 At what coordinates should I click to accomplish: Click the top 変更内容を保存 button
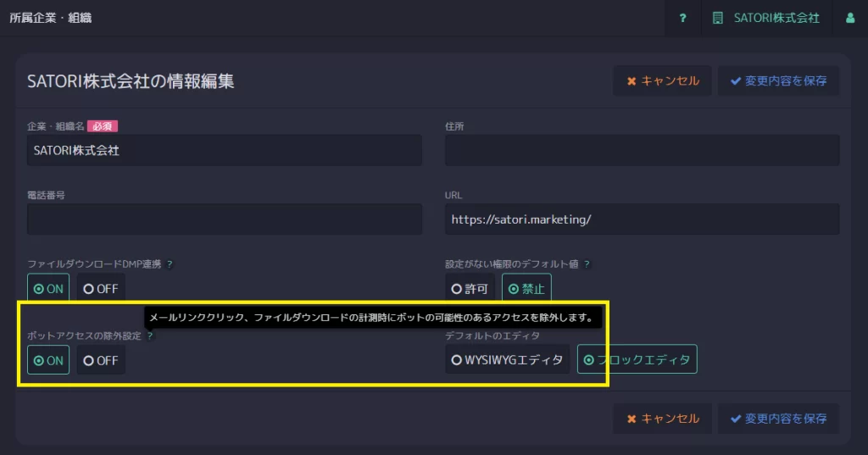tap(778, 80)
